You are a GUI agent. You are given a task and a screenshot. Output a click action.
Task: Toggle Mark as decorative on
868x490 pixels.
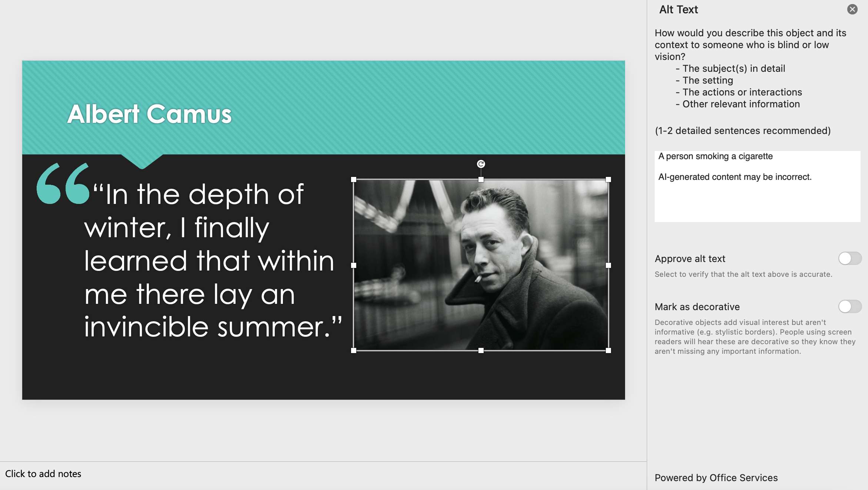[849, 306]
